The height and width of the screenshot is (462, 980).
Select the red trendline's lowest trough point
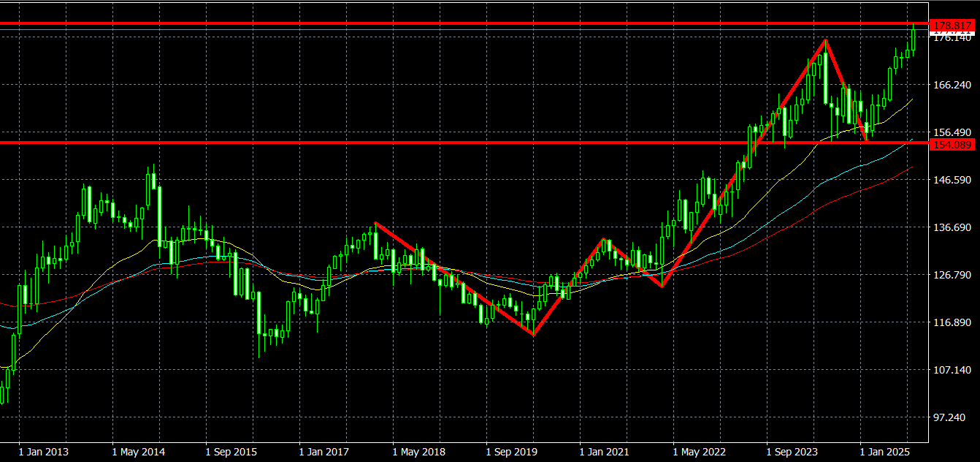(x=533, y=335)
